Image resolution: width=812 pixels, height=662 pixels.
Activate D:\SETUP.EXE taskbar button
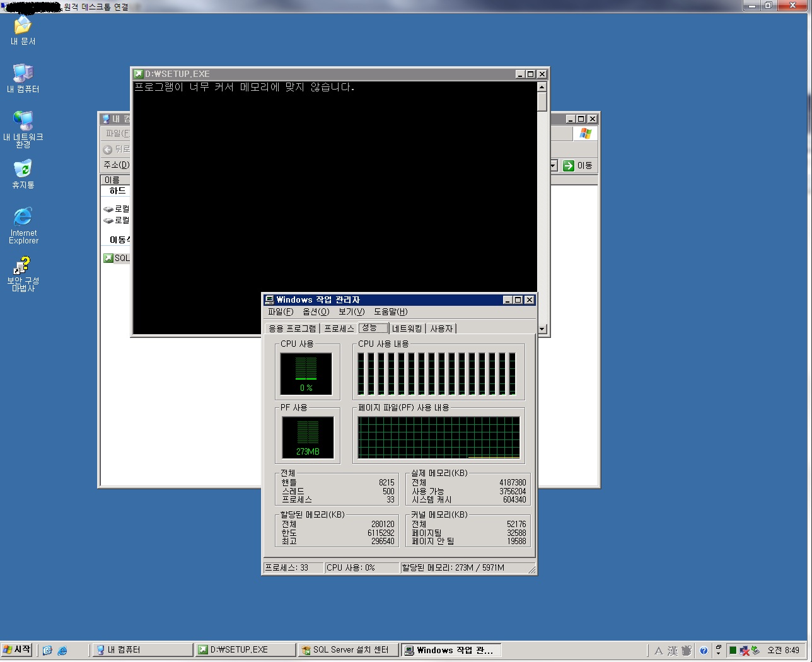click(245, 650)
